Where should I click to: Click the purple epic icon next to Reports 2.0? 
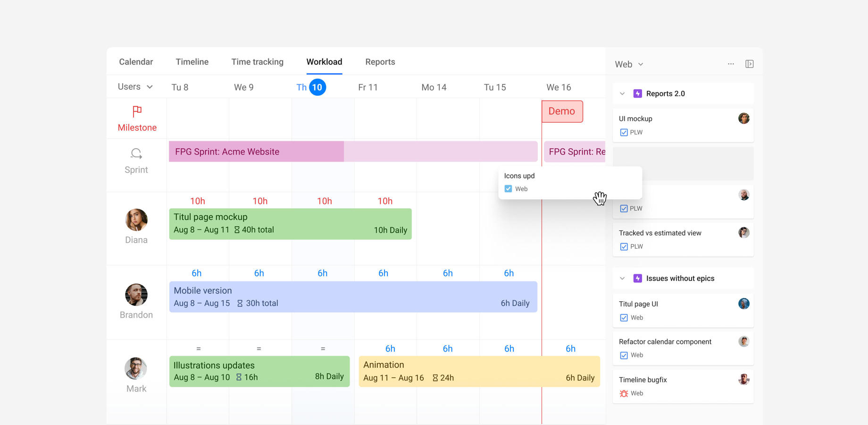coord(638,93)
